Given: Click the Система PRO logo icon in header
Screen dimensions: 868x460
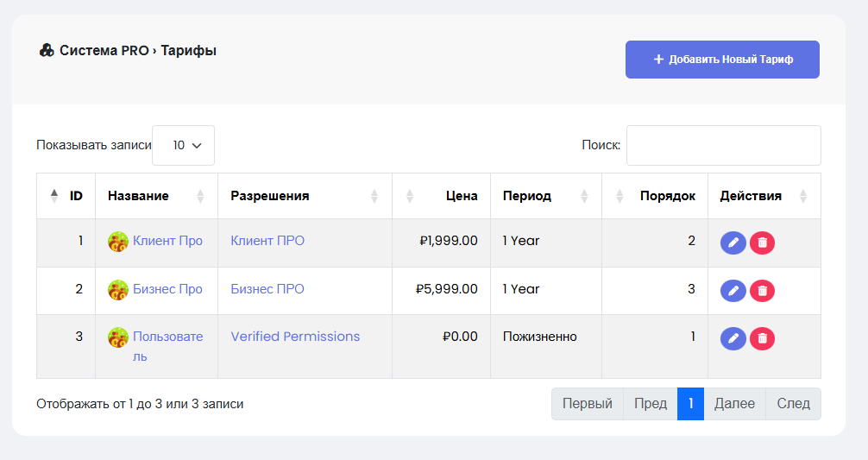Looking at the screenshot, I should coord(47,51).
